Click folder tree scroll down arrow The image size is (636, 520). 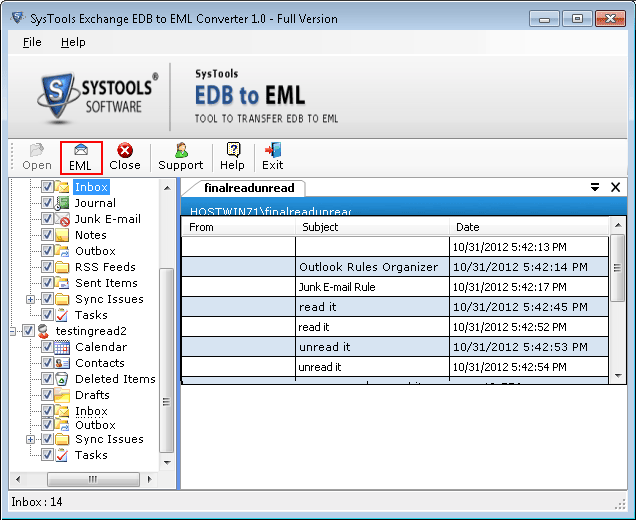point(167,462)
